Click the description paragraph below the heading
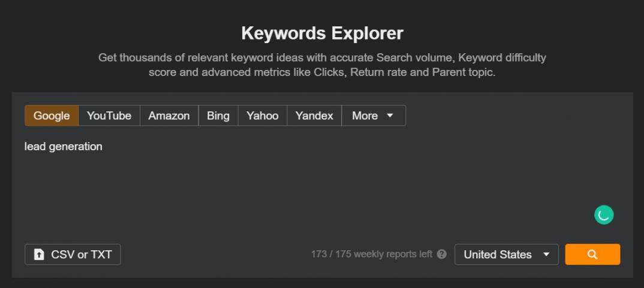 click(322, 65)
